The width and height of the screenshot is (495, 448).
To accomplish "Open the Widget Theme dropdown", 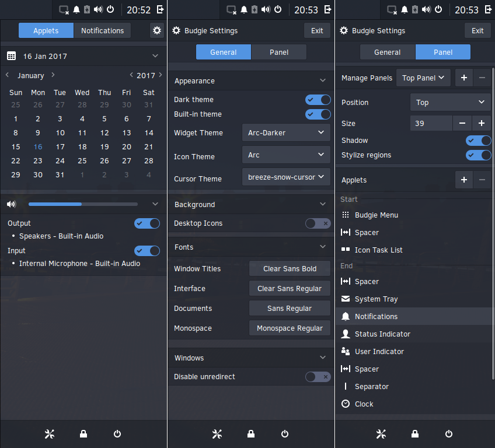I will point(286,132).
